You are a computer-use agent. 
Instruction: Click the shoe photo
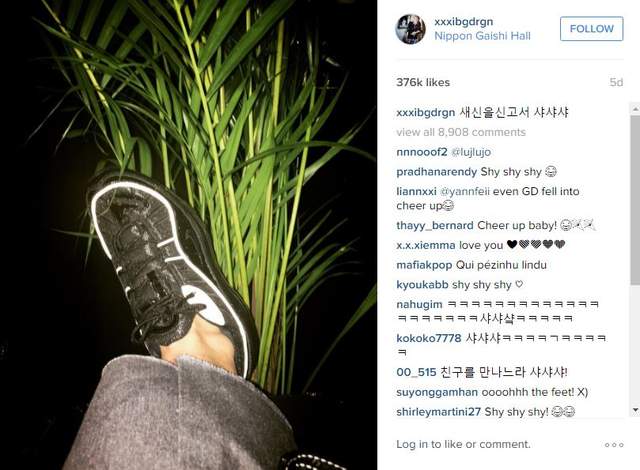pyautogui.click(x=189, y=235)
